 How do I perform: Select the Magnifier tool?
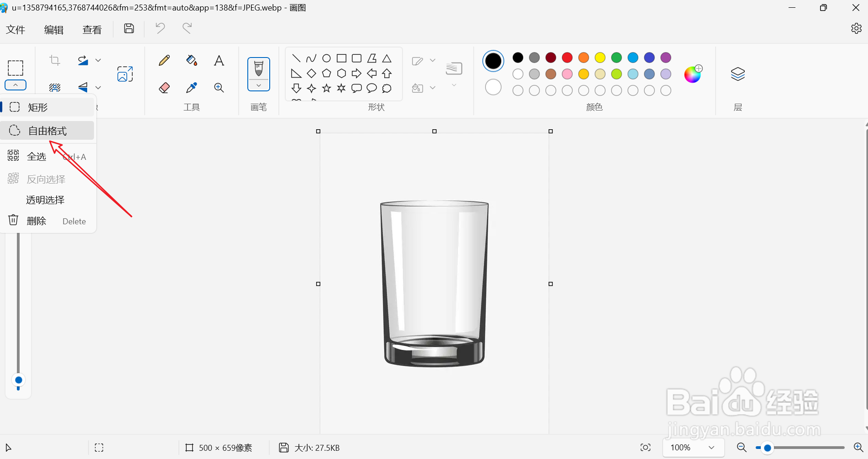[x=219, y=87]
